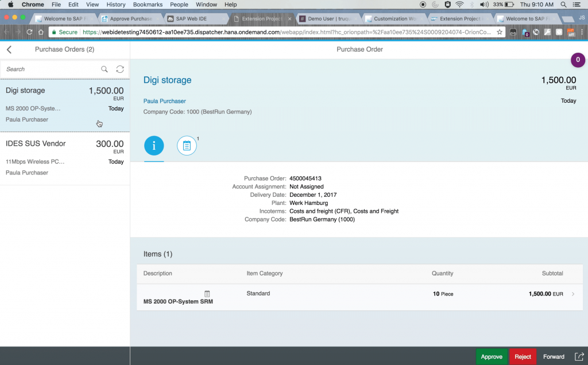The width and height of the screenshot is (588, 365).
Task: Switch to SAP Web IDE browser tab
Action: [196, 19]
